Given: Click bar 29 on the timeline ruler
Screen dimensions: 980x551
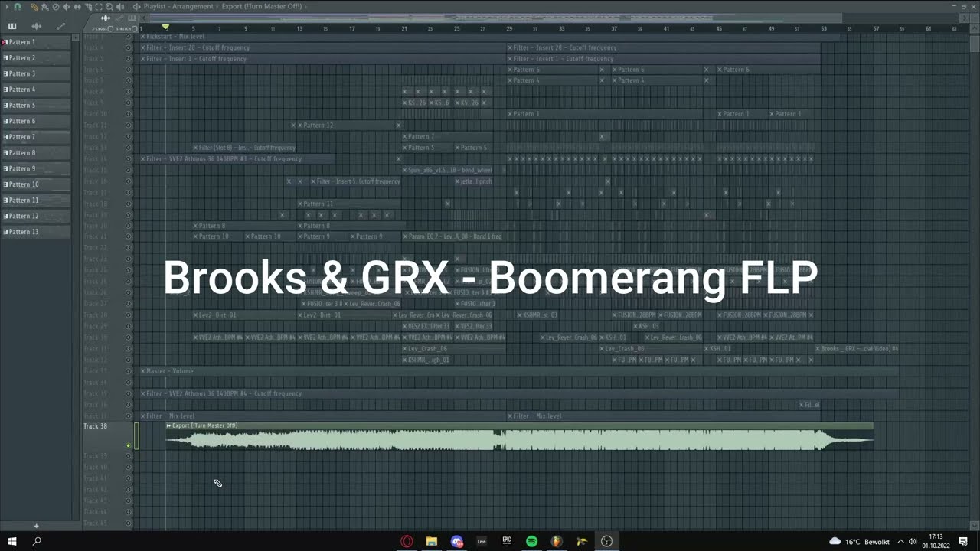Looking at the screenshot, I should tap(509, 28).
